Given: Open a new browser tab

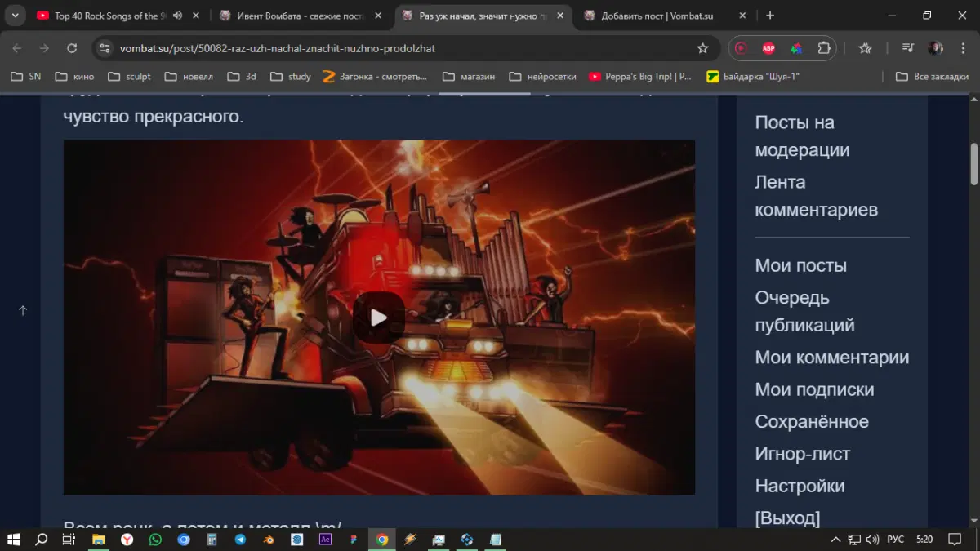Looking at the screenshot, I should pyautogui.click(x=769, y=16).
